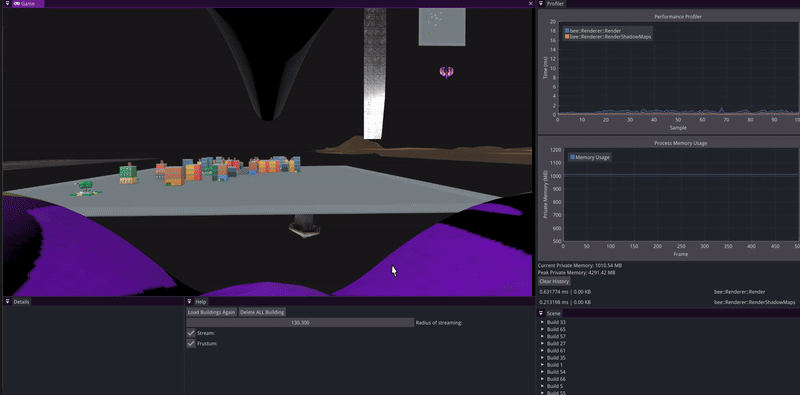Click the Peak Private Memory readout
Image resolution: width=800 pixels, height=395 pixels.
point(577,273)
